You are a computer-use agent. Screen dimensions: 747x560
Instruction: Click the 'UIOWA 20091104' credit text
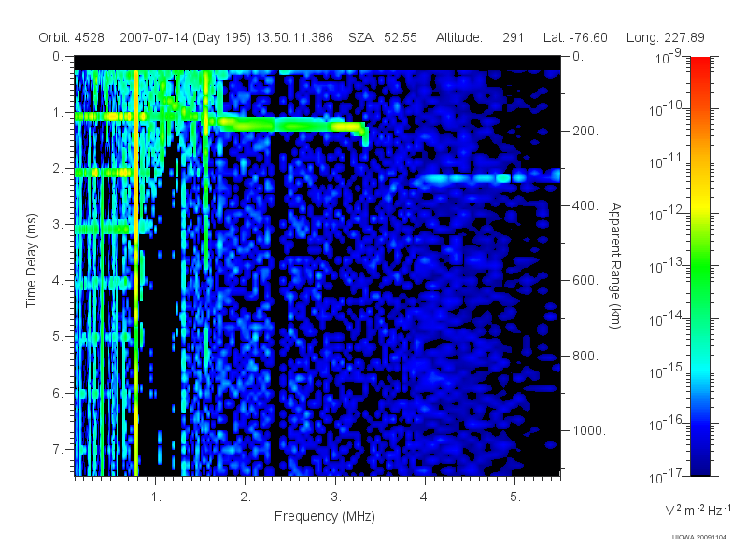(x=698, y=538)
